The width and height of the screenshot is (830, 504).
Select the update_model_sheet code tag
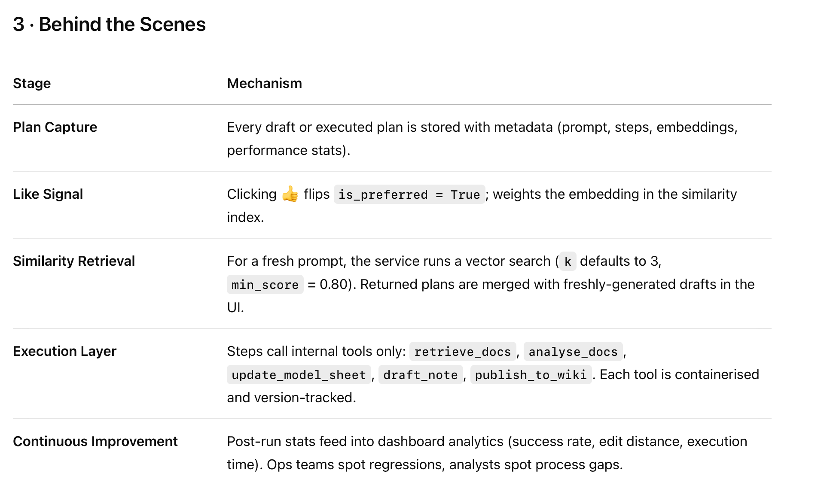pos(299,375)
